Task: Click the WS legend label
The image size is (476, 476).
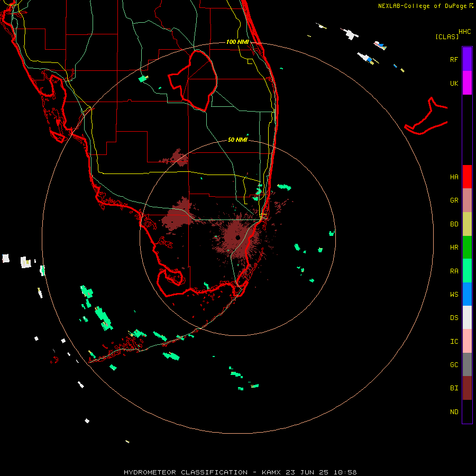Action: [x=454, y=295]
